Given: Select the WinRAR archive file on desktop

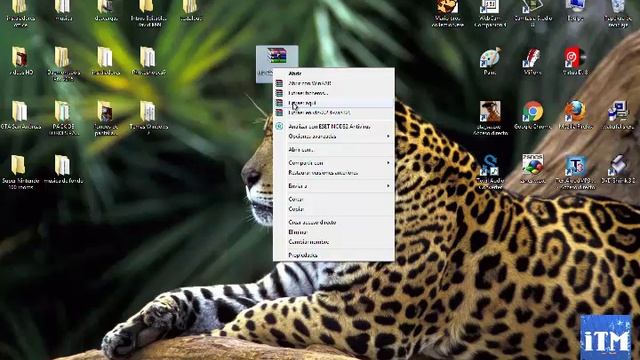Looking at the screenshot, I should click(x=277, y=56).
